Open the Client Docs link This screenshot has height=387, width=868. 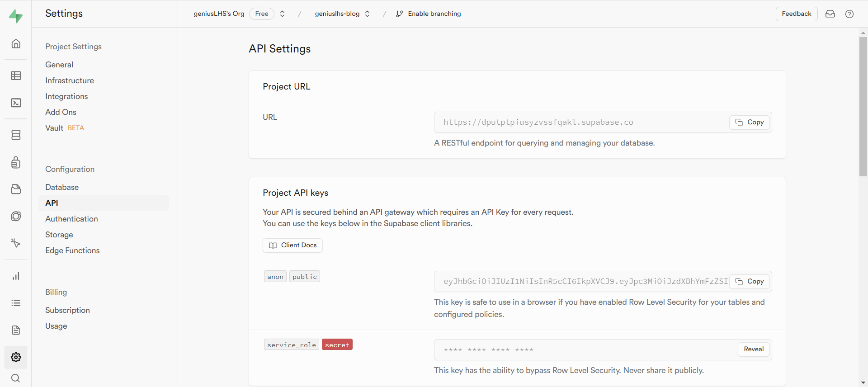tap(292, 245)
